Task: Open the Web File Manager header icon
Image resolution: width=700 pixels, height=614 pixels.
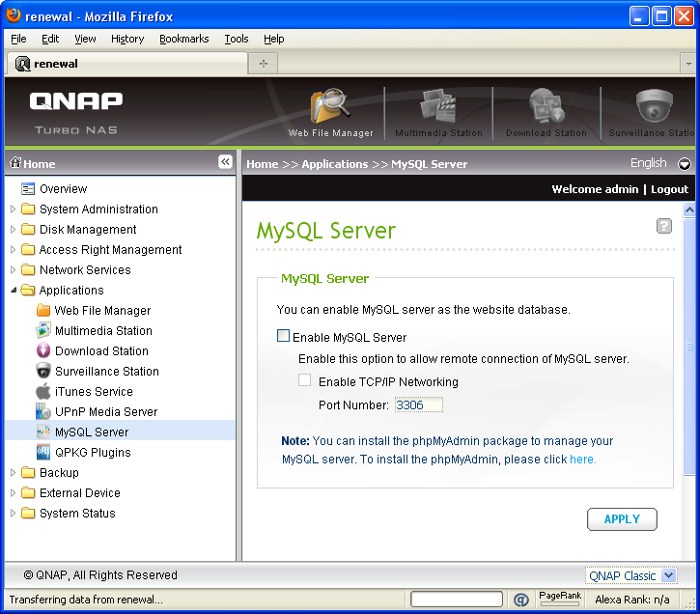Action: coord(330,106)
